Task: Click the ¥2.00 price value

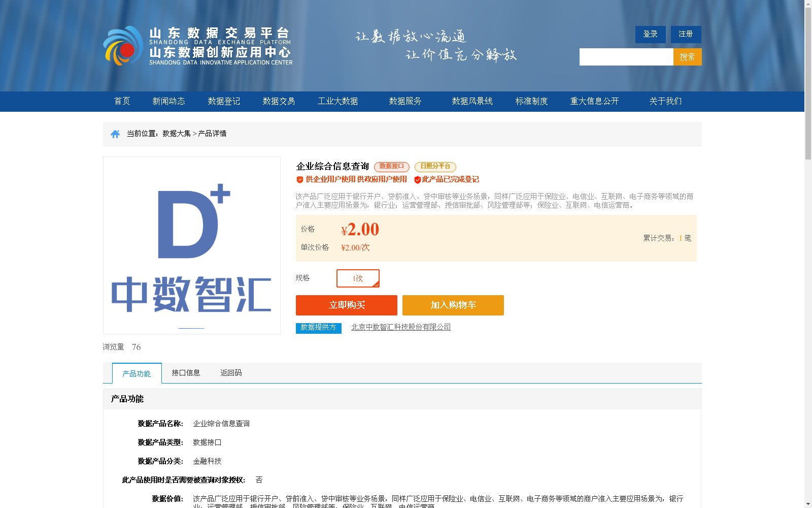Action: 360,230
